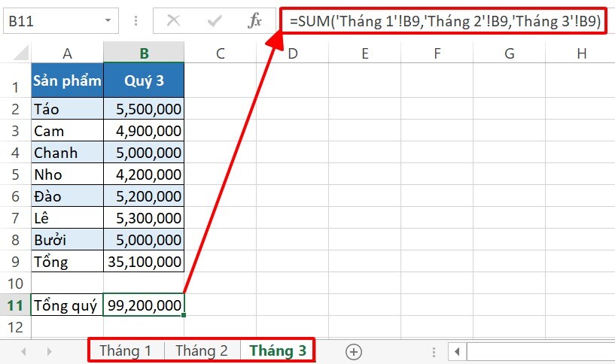The width and height of the screenshot is (615, 364).
Task: Click the 35,100,000 total cell
Action: [x=144, y=262]
